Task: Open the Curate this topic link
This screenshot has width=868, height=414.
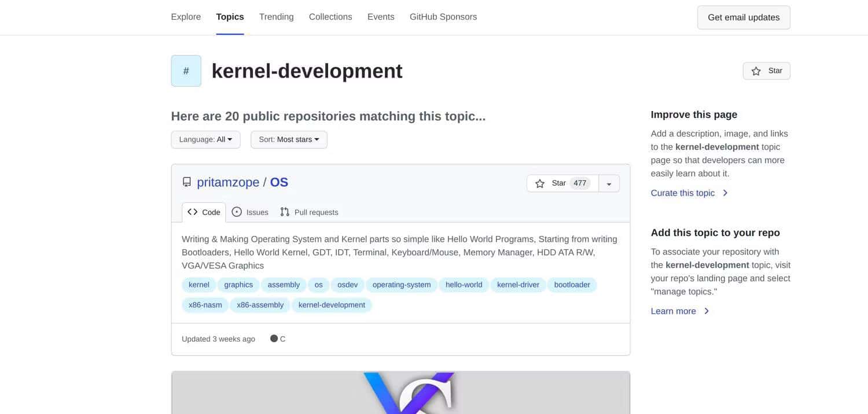Action: tap(689, 193)
